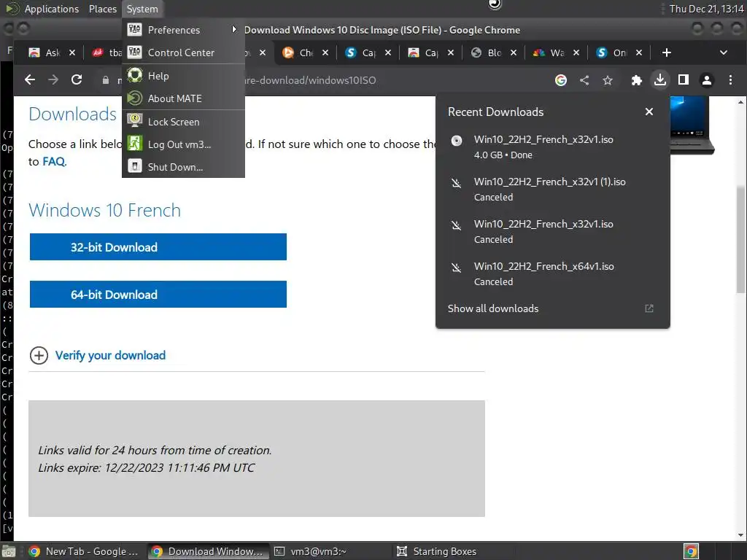
Task: Open a new Chrome tab
Action: [667, 52]
